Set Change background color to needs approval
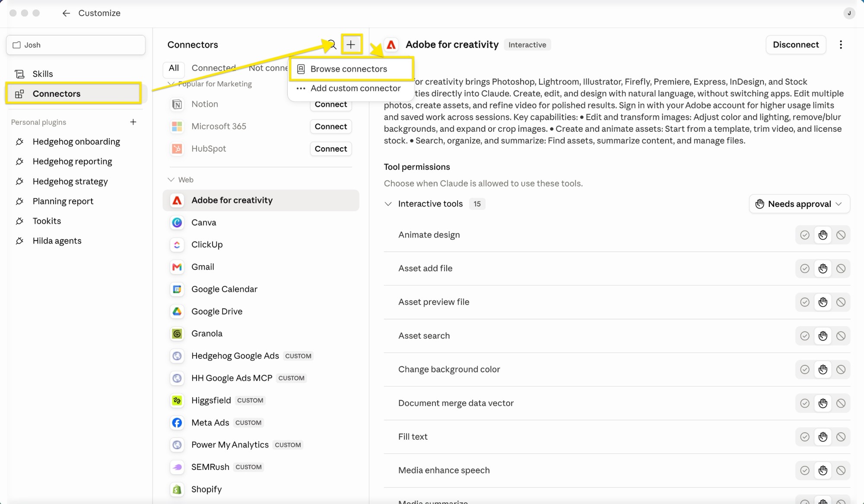Screen dimensions: 864x504 pos(823,370)
